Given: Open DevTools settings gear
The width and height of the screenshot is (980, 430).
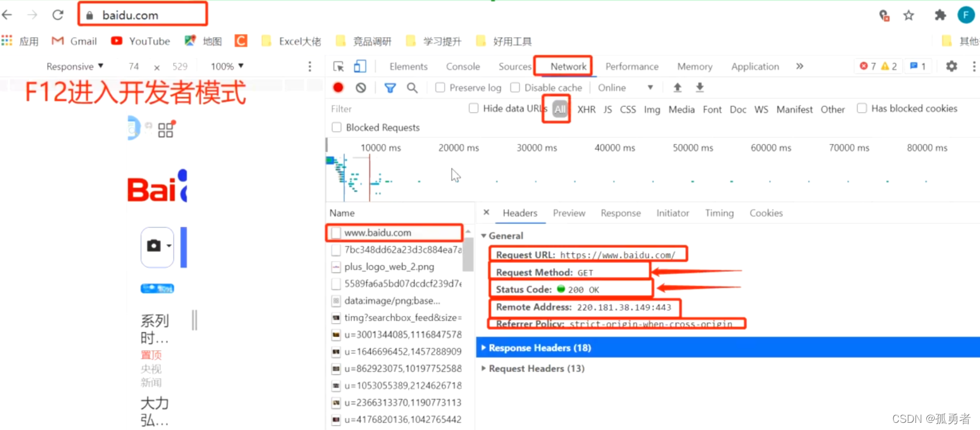Looking at the screenshot, I should (x=951, y=66).
